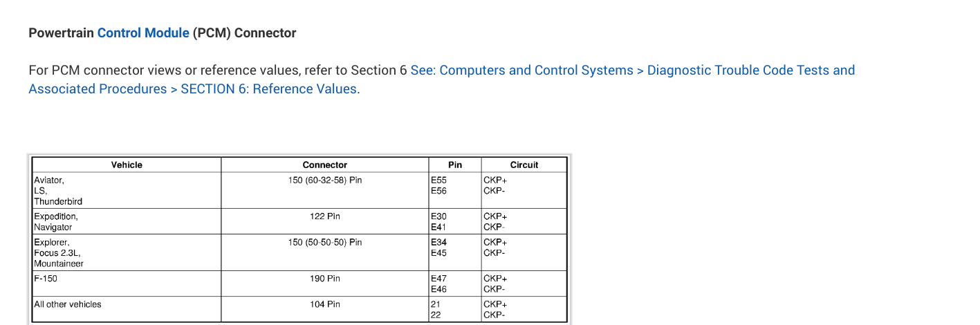The image size is (980, 325).
Task: Click pin E47 in the F-150 row
Action: click(x=438, y=279)
